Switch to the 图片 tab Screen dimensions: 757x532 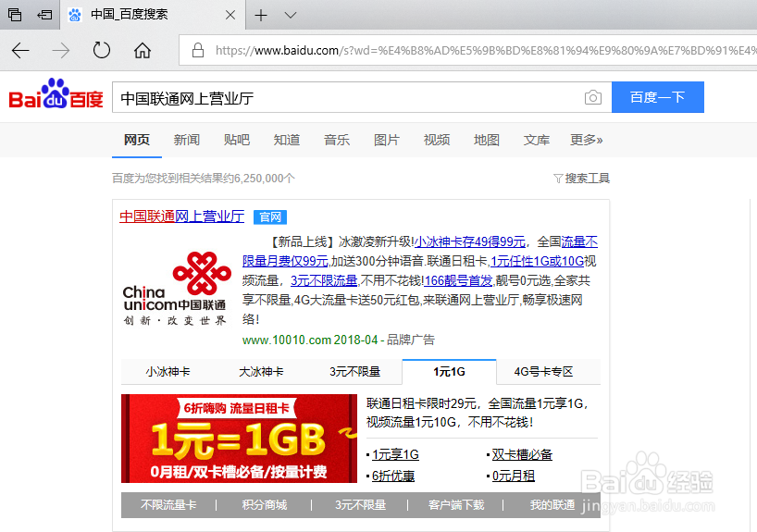point(387,140)
